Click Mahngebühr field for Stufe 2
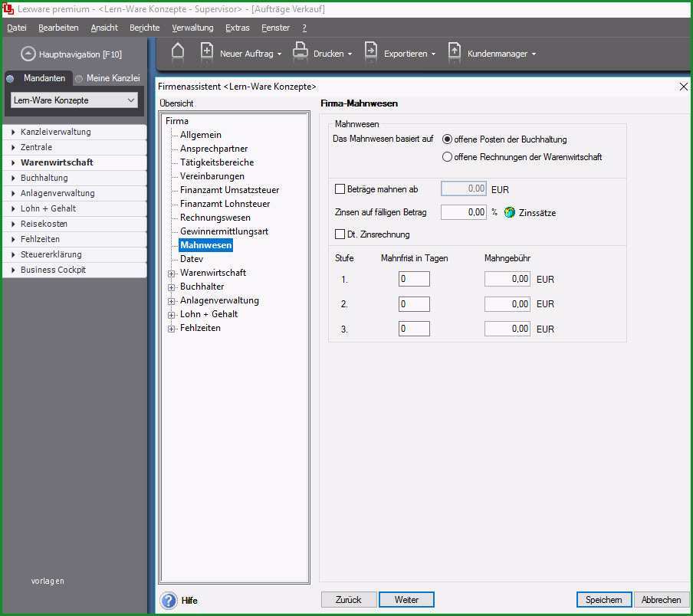This screenshot has width=693, height=616. (x=507, y=304)
